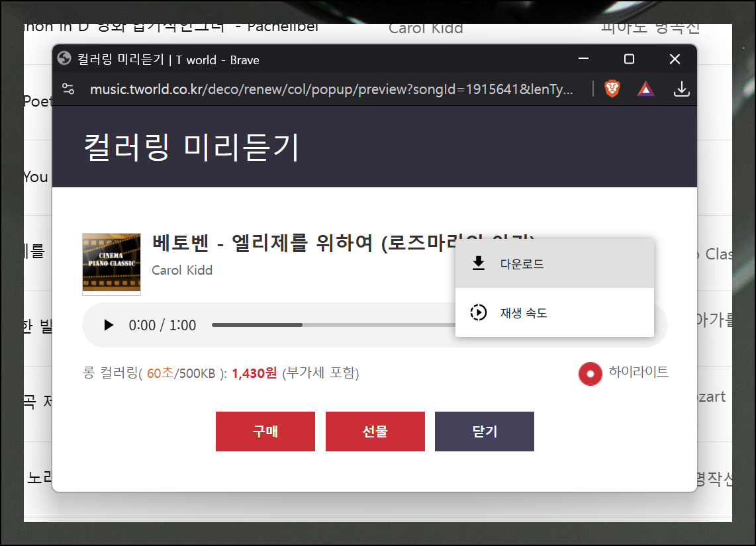The height and width of the screenshot is (546, 756).
Task: Close the Brave popup window
Action: 675,59
